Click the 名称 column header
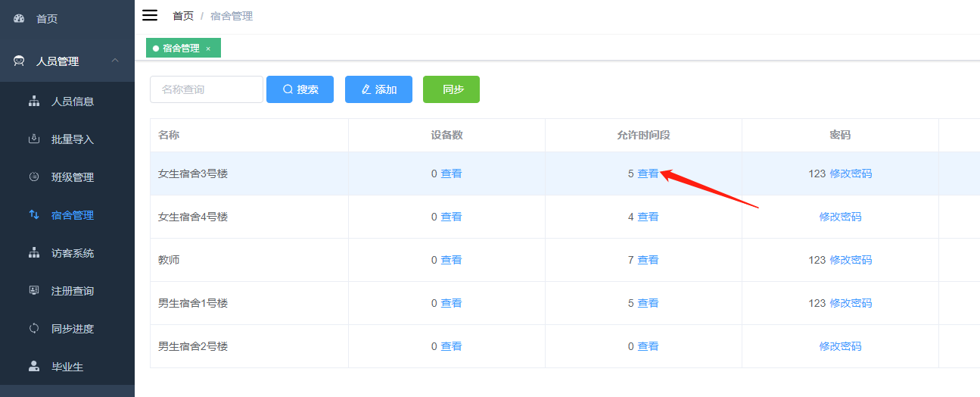Viewport: 980px width, 397px height. point(249,136)
